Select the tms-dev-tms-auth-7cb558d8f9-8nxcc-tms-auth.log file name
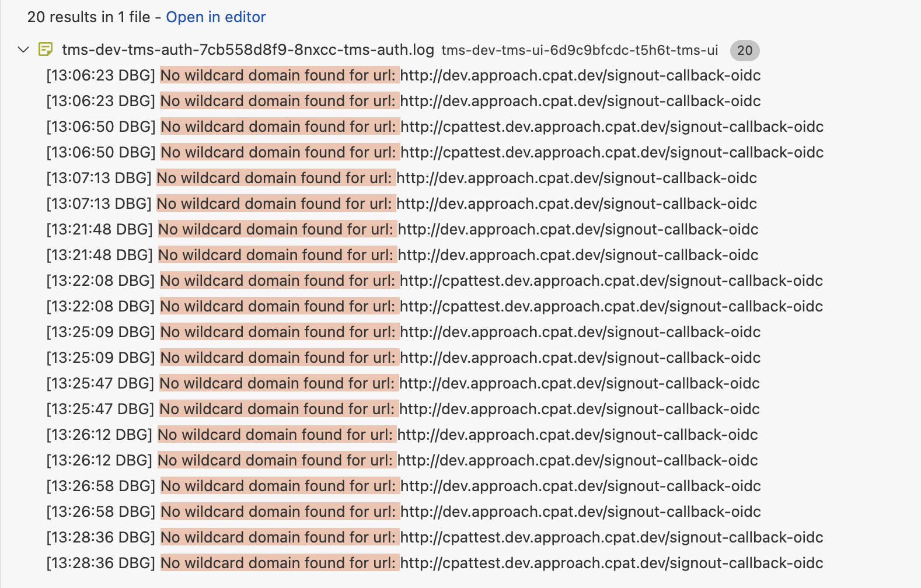 [247, 50]
